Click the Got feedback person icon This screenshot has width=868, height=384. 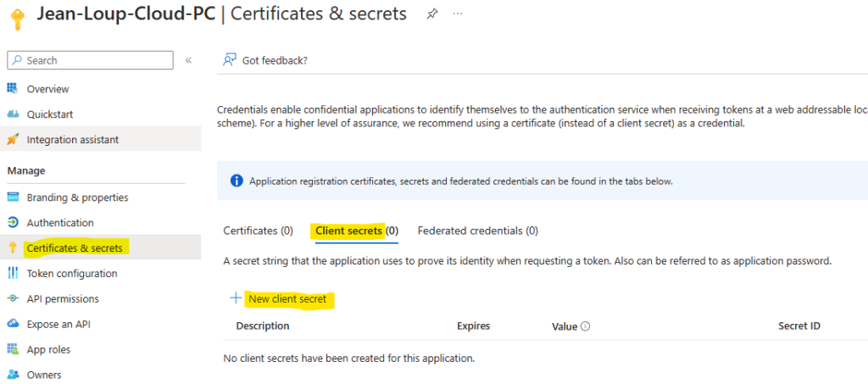click(229, 60)
